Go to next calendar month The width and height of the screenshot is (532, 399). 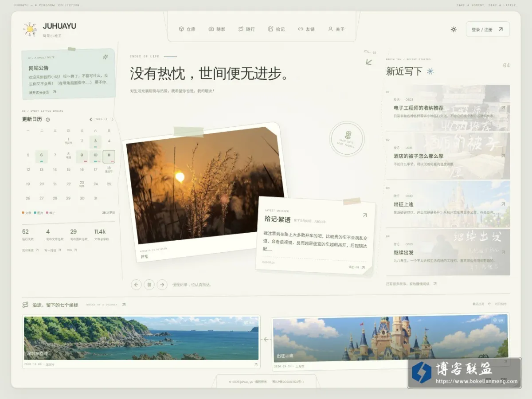(x=112, y=119)
